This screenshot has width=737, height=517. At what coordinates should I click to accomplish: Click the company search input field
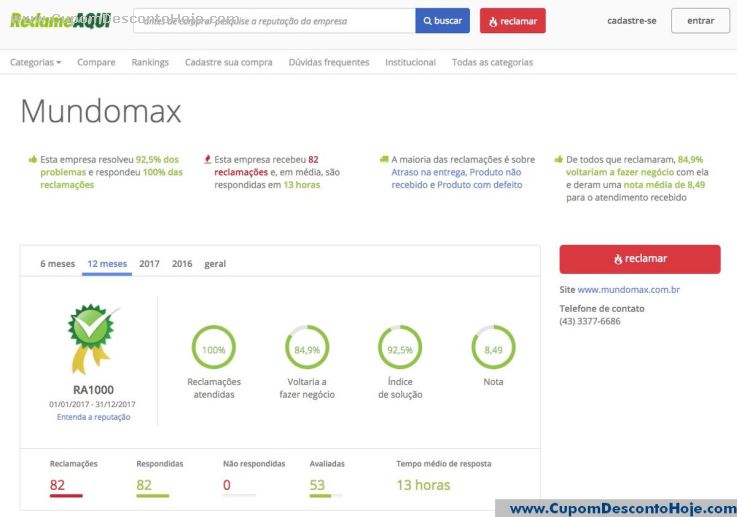(x=274, y=21)
